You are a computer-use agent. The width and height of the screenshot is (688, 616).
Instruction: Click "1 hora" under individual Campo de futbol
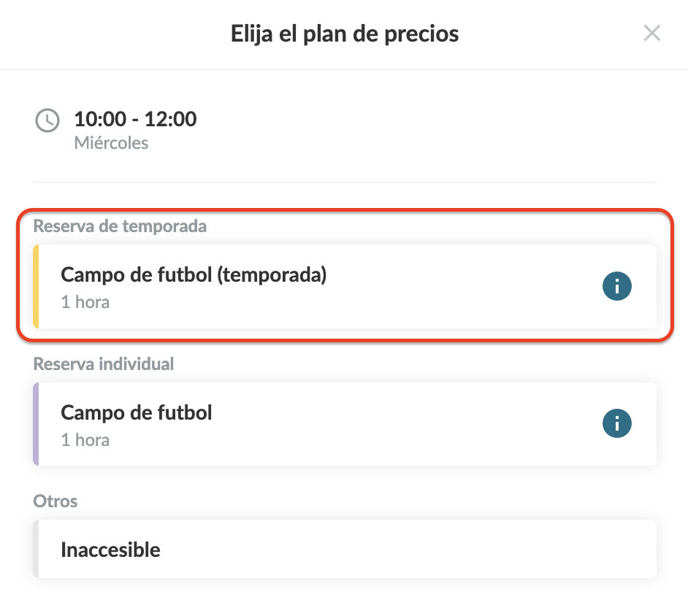[85, 439]
